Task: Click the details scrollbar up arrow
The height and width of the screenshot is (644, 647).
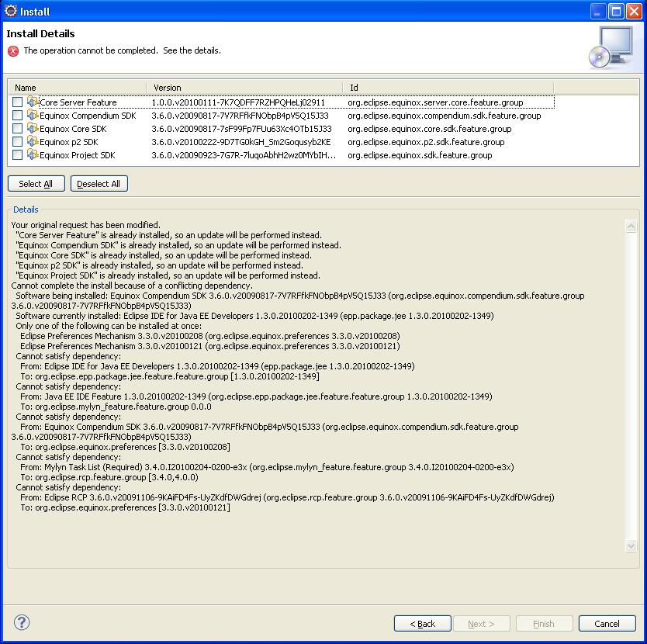Action: tap(631, 226)
